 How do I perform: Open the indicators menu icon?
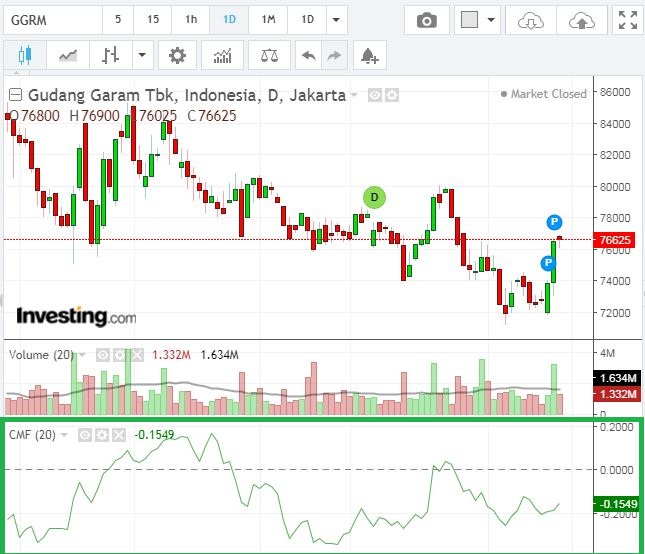pyautogui.click(x=223, y=55)
